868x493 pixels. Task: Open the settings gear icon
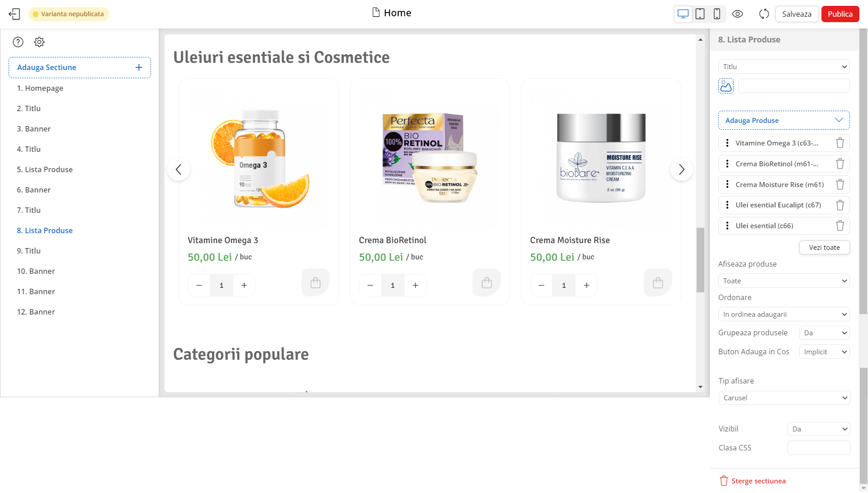point(39,42)
